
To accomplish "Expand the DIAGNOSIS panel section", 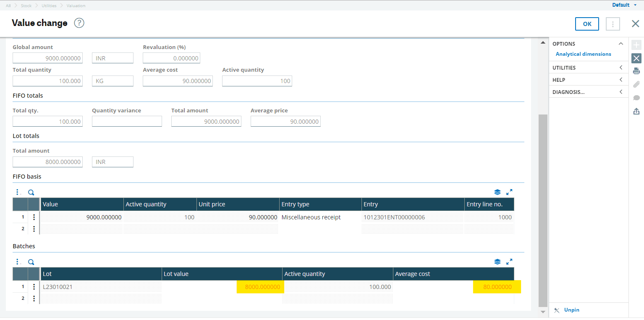I will click(x=621, y=92).
